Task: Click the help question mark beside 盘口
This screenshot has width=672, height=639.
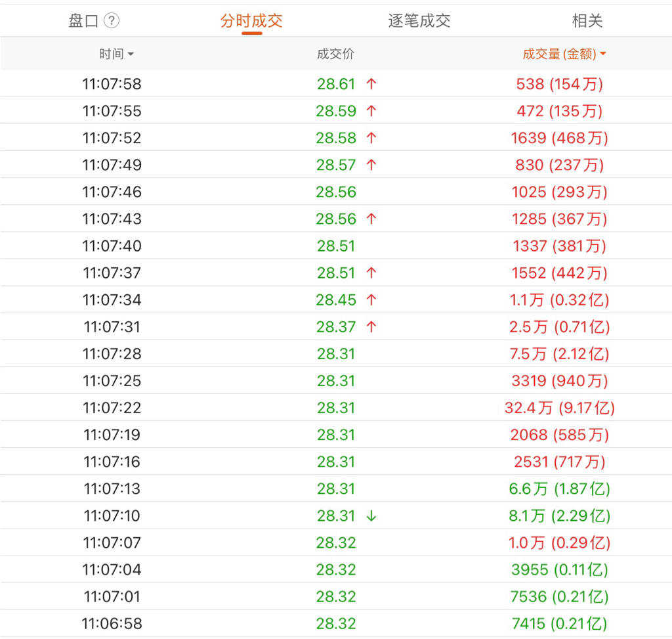Action: (x=112, y=21)
